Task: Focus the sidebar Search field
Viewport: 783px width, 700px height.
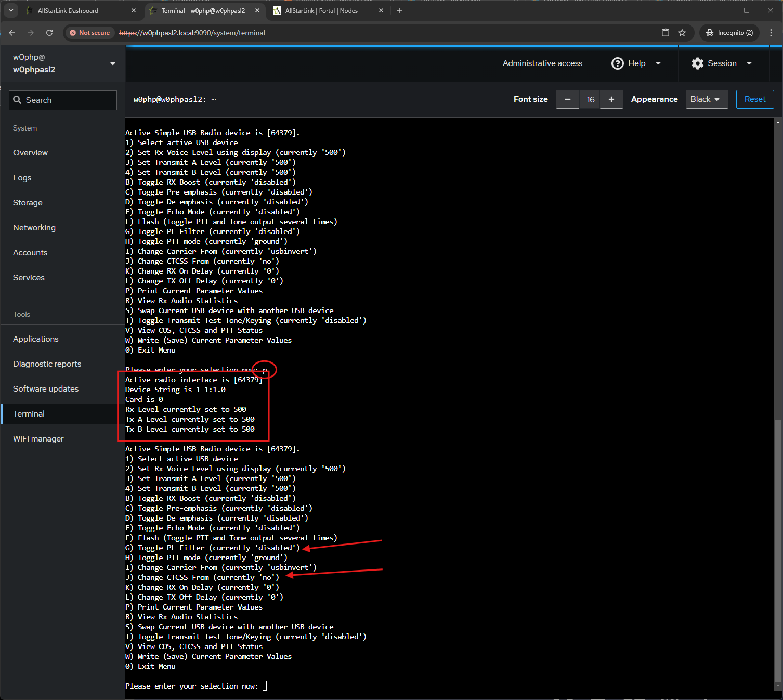Action: tap(63, 100)
